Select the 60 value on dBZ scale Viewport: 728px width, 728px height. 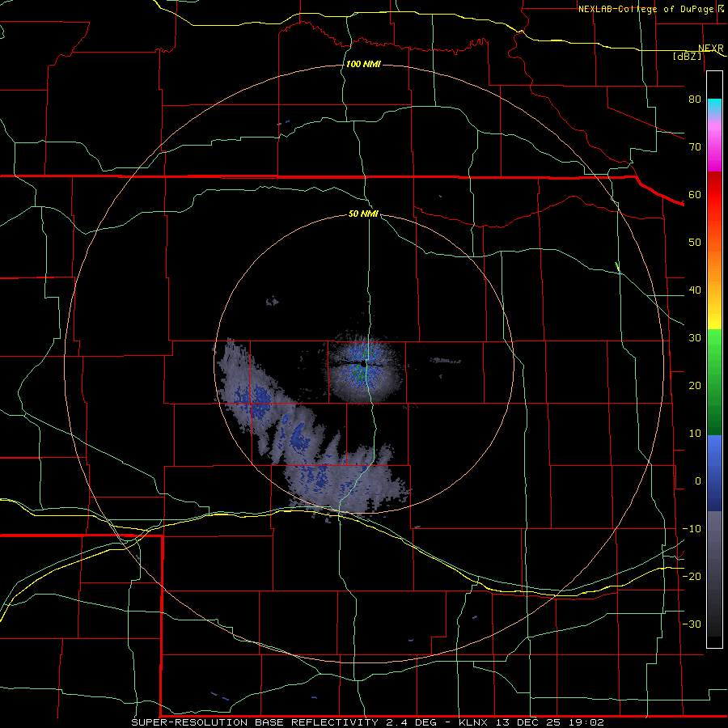click(x=695, y=195)
